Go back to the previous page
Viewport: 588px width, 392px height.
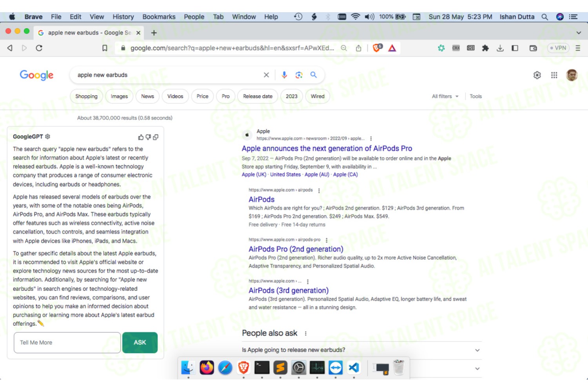(x=10, y=48)
